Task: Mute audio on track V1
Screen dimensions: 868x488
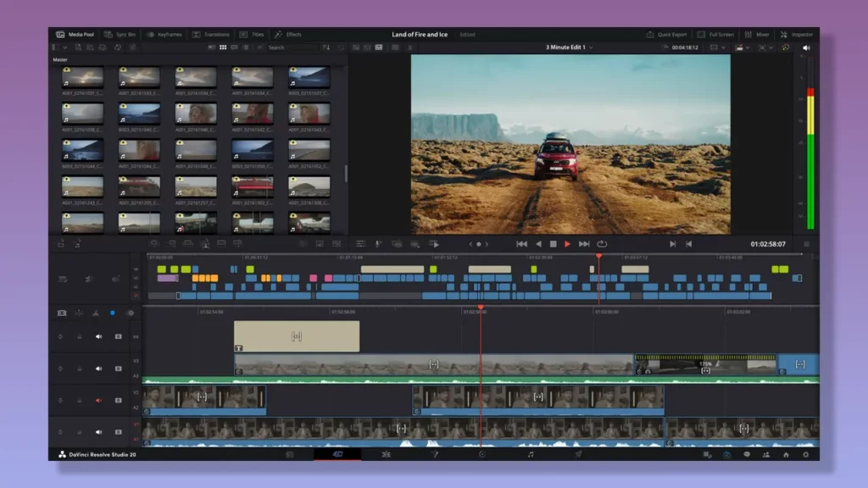Action: pos(98,432)
